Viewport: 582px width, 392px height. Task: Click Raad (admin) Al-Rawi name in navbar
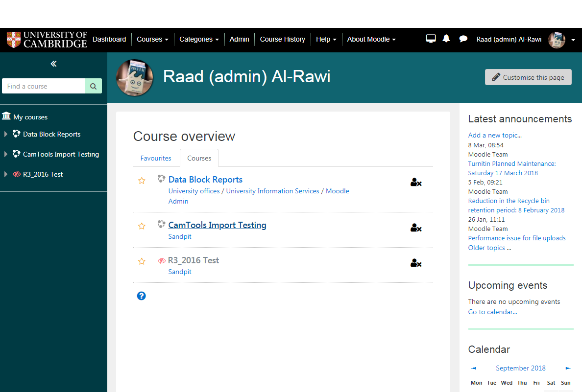pos(509,39)
